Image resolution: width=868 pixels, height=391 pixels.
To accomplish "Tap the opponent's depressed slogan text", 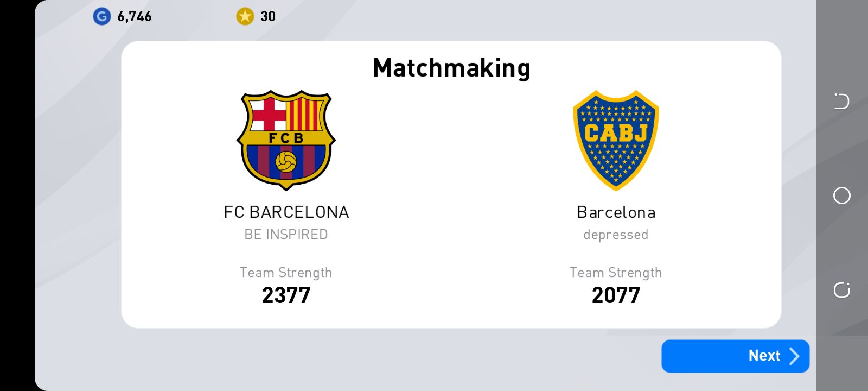I will click(616, 235).
